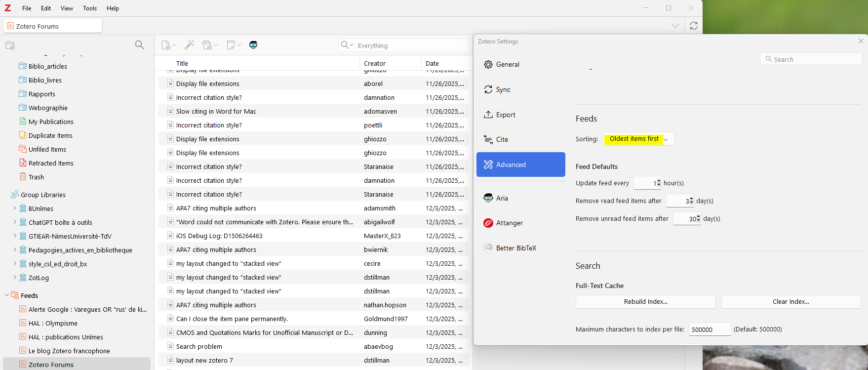Expand the GTIEAR-NimesUniversité-TdV group

pyautogui.click(x=15, y=236)
